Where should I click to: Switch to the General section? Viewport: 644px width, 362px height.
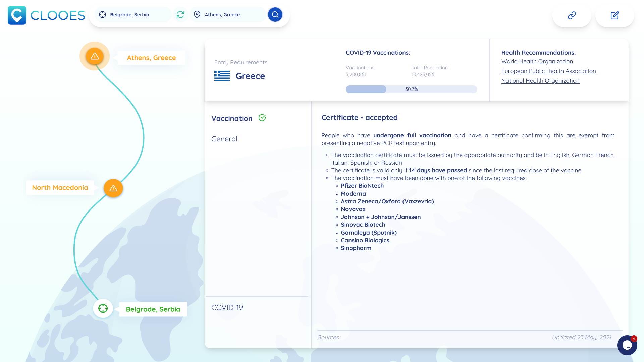224,139
